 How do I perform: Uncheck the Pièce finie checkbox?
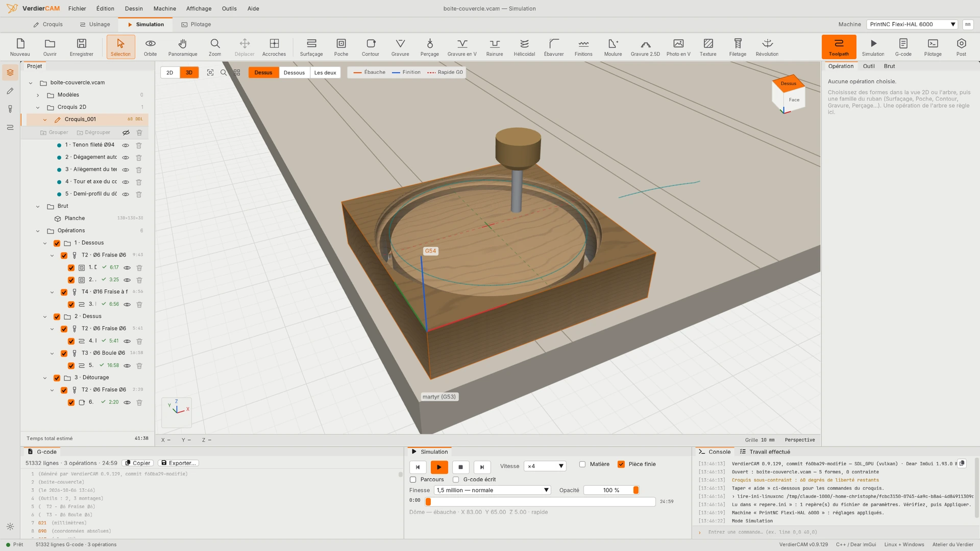click(x=621, y=464)
